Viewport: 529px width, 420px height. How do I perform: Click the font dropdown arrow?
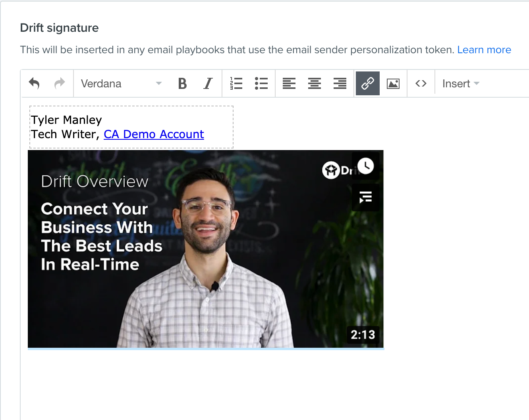pos(159,83)
